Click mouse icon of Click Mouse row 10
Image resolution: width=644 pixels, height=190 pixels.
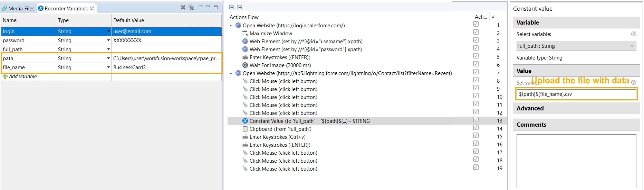(245, 97)
